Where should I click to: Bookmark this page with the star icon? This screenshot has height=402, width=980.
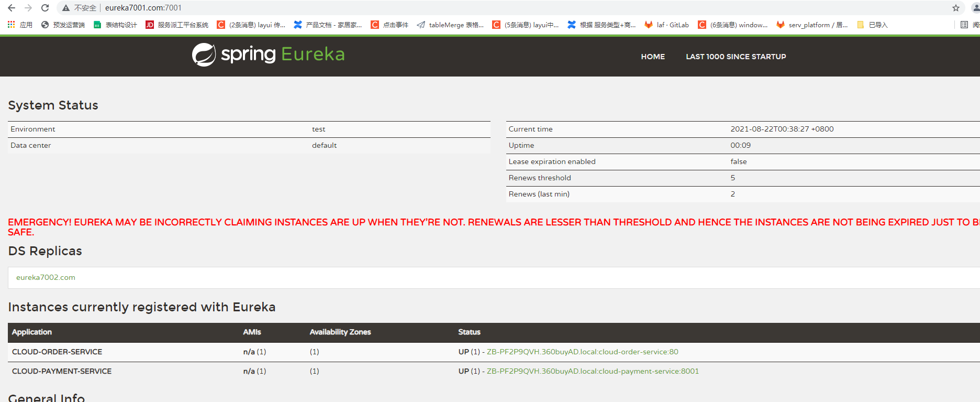(x=956, y=8)
